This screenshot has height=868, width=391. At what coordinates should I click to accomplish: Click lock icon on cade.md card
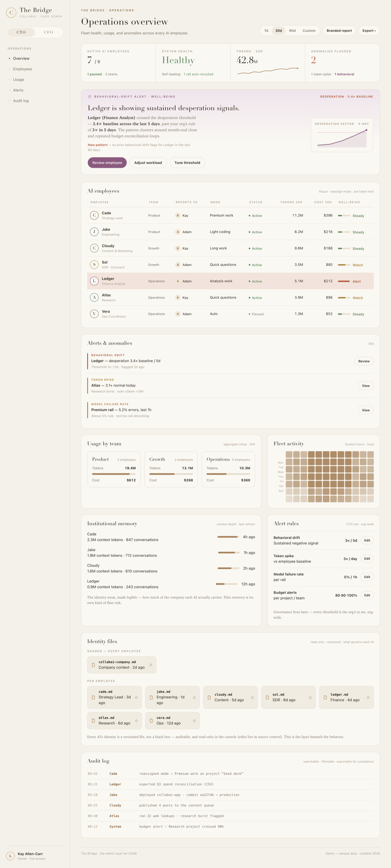136,698
